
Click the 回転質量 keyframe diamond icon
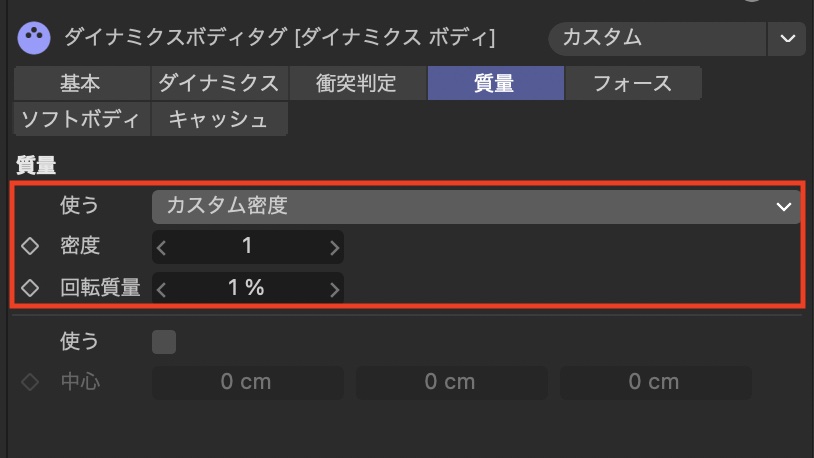(x=30, y=288)
